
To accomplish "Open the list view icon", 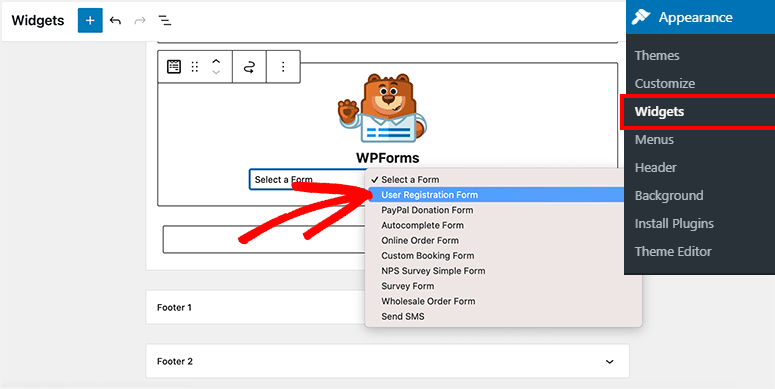I will [x=165, y=21].
